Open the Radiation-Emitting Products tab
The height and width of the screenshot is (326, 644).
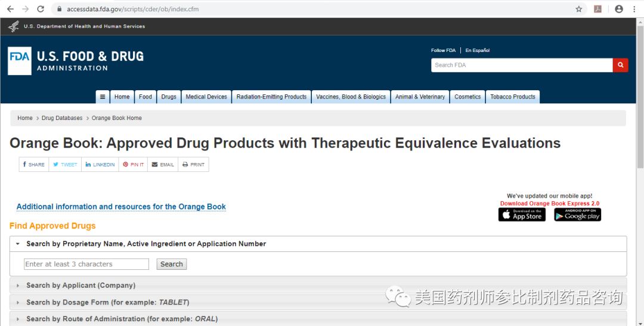click(x=271, y=97)
